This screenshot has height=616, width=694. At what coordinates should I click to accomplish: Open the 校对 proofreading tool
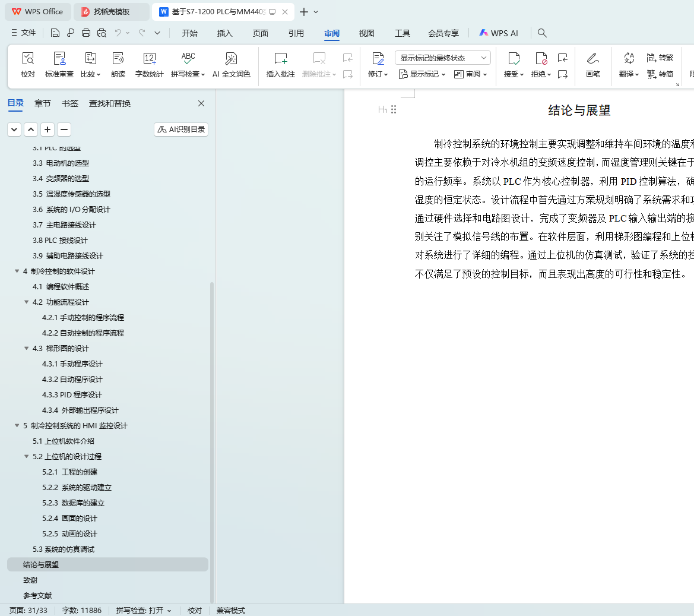28,65
